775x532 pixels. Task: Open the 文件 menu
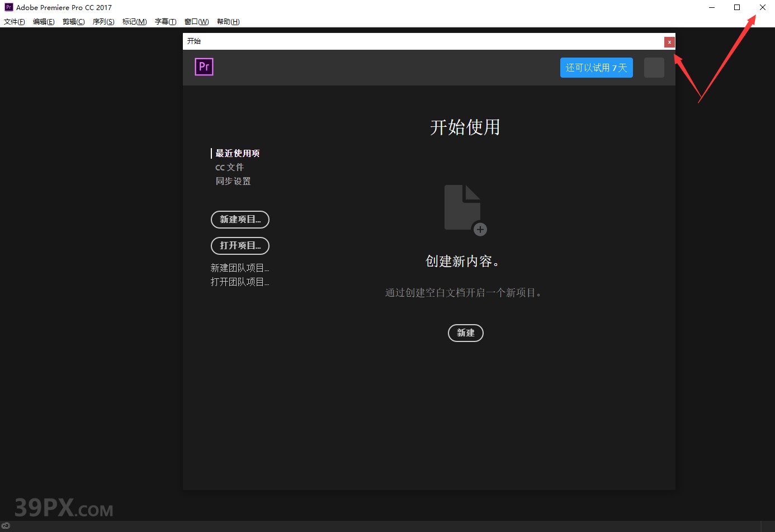[x=14, y=21]
